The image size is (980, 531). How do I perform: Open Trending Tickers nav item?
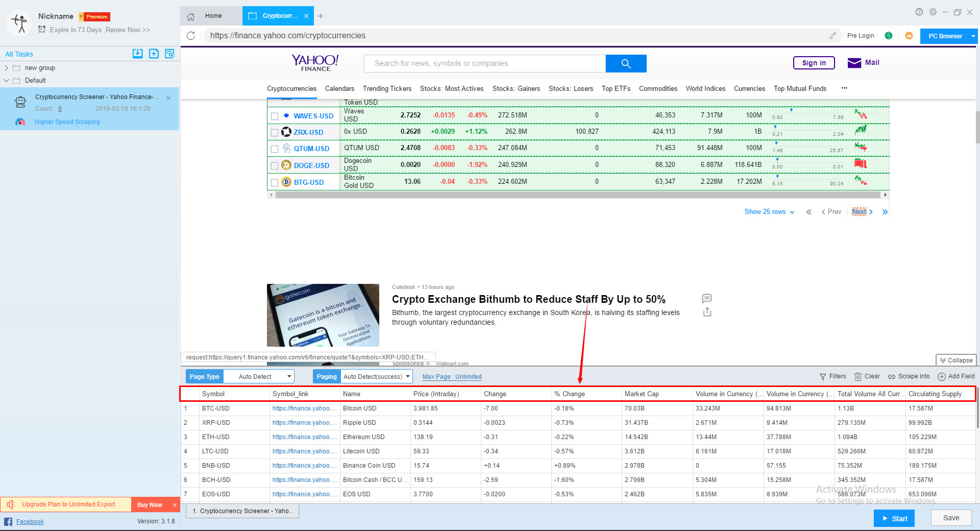point(387,89)
